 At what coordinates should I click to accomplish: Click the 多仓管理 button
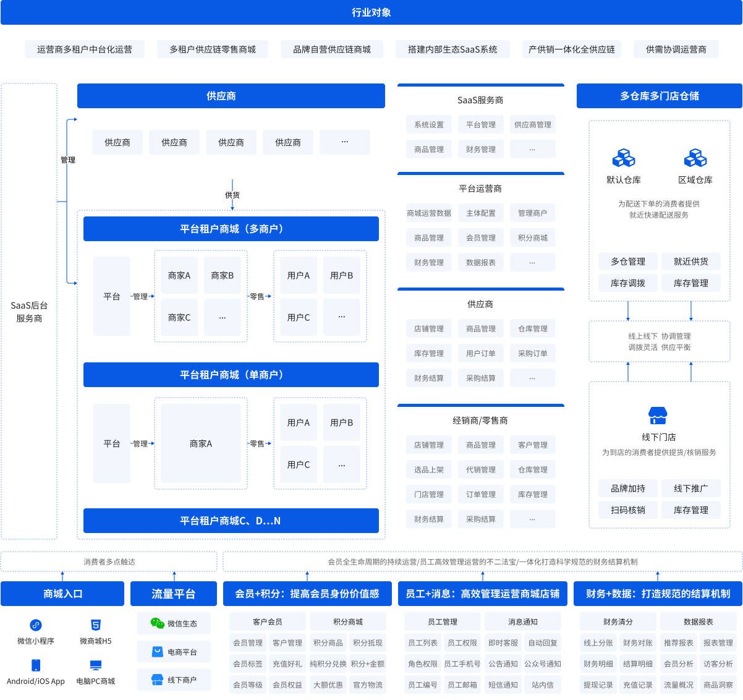(628, 262)
